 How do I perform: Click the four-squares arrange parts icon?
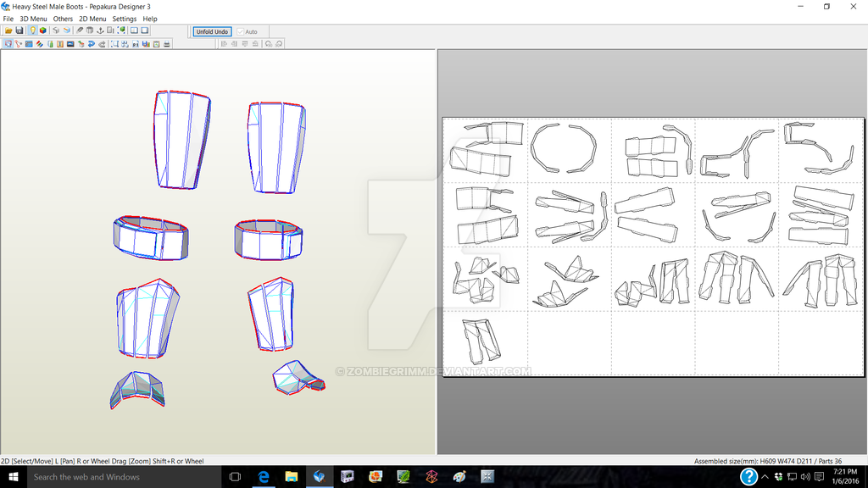125,44
